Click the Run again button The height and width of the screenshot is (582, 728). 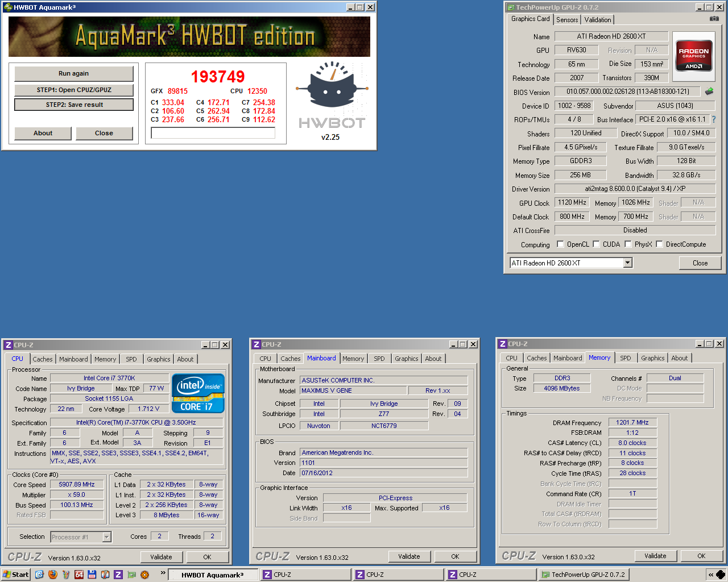[74, 73]
